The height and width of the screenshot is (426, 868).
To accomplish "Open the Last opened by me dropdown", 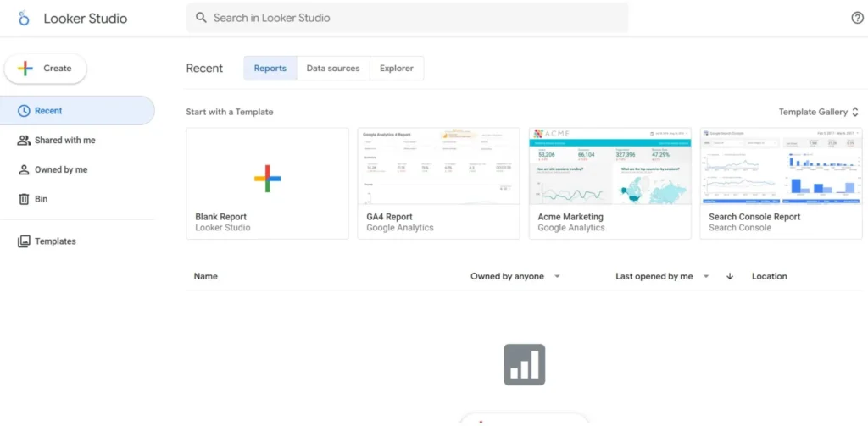I will pos(706,277).
